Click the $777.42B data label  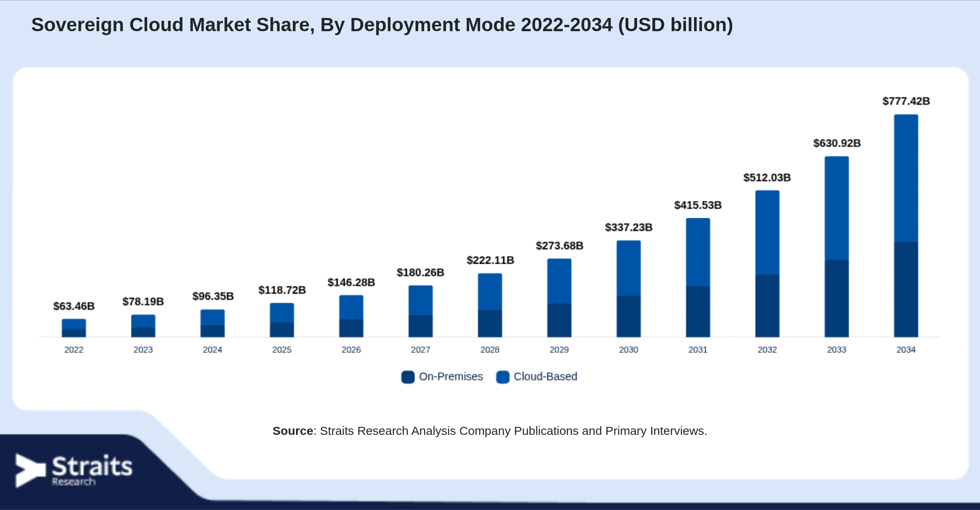pyautogui.click(x=906, y=101)
